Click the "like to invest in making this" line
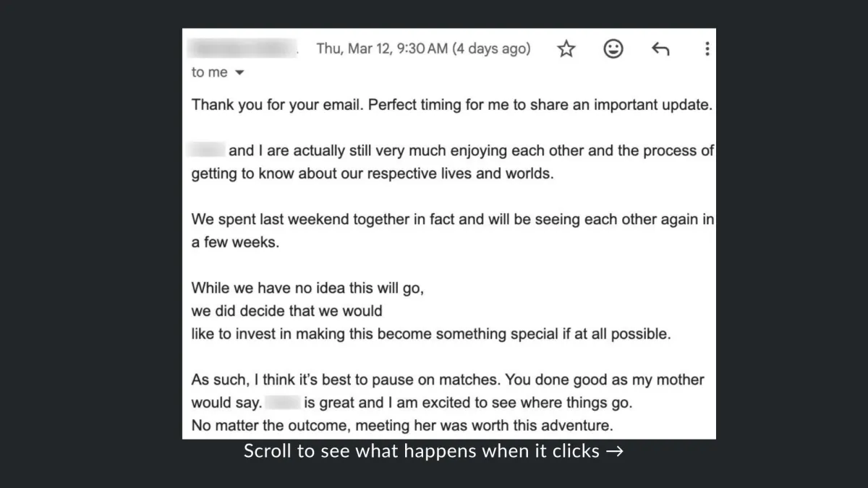This screenshot has height=488, width=868. click(431, 335)
